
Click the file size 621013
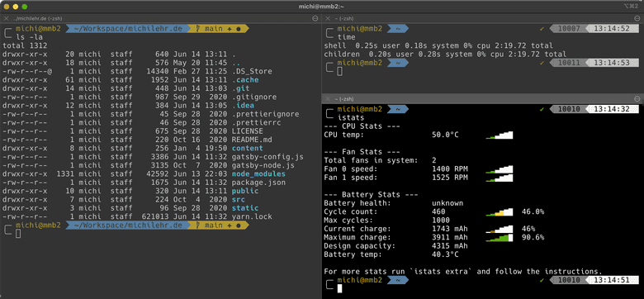coord(155,216)
